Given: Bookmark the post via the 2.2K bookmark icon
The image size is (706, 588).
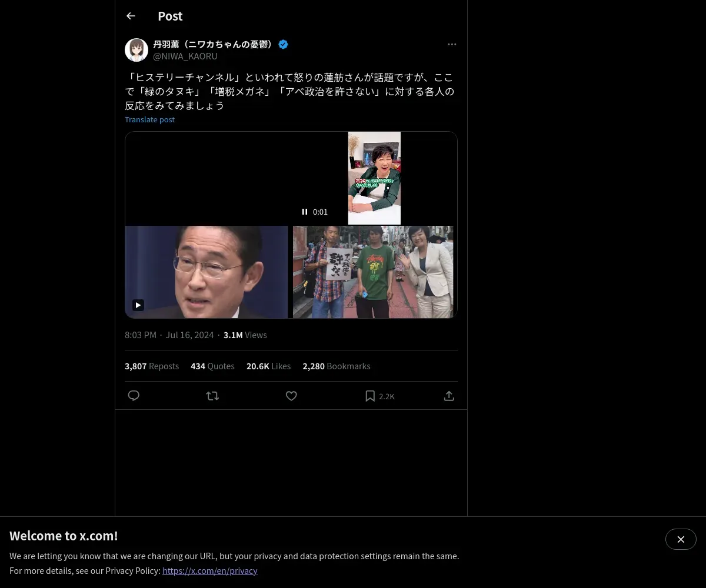Looking at the screenshot, I should pyautogui.click(x=379, y=396).
